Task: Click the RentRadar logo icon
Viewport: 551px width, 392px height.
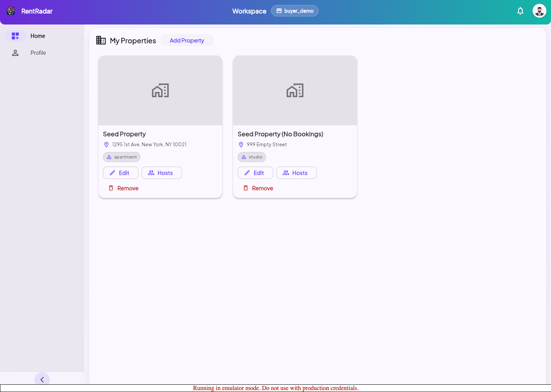Action: (11, 11)
